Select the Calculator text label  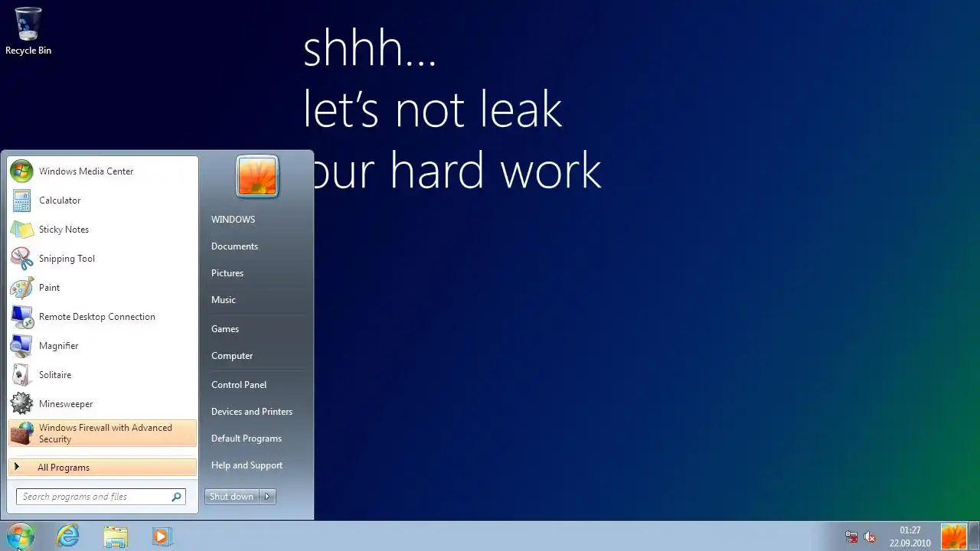tap(60, 201)
